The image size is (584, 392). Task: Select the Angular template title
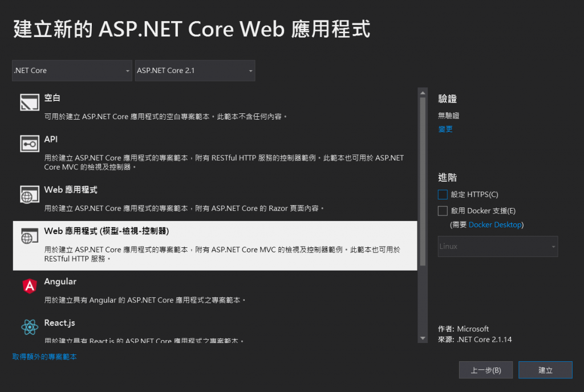[x=60, y=281]
